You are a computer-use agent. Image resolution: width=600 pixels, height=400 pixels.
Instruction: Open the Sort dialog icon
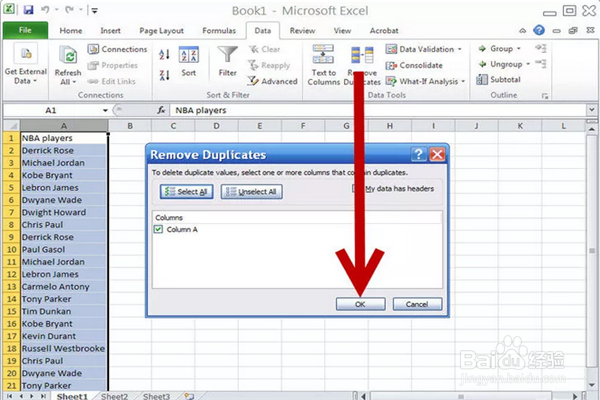[189, 55]
